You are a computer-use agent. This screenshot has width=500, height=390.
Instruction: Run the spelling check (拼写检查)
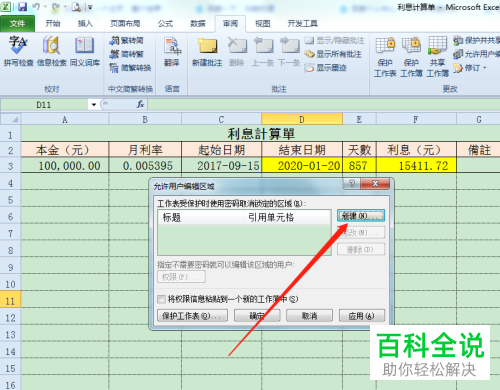pos(18,51)
